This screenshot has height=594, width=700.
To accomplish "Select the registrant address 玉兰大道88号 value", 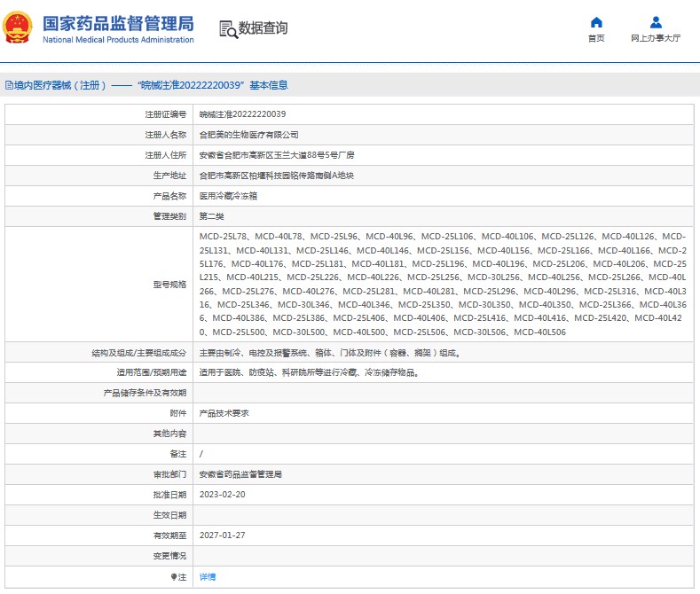I will pos(277,155).
